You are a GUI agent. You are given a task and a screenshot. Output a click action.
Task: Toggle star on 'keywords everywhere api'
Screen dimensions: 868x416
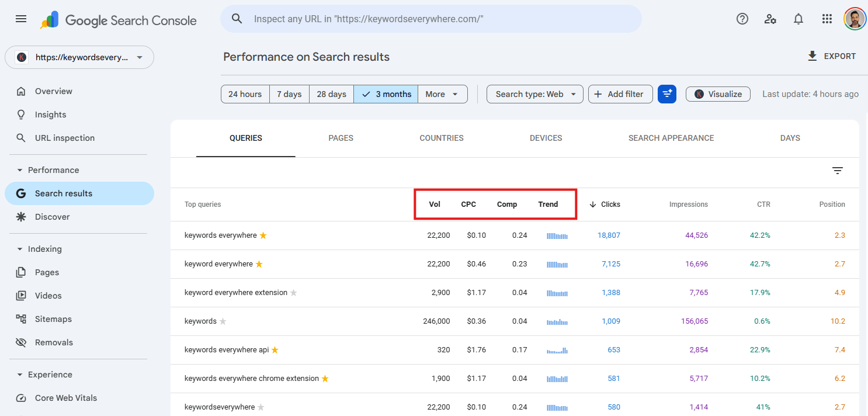click(x=275, y=350)
